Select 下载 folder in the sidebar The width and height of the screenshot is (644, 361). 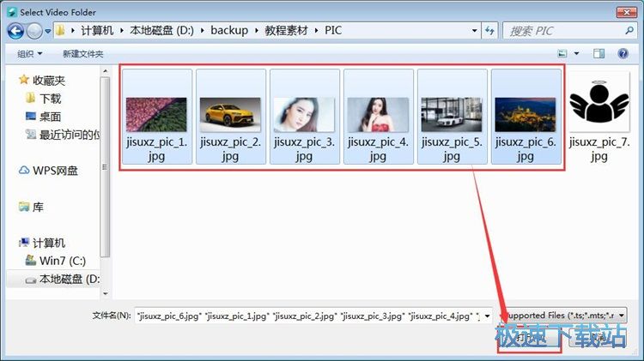(50, 99)
